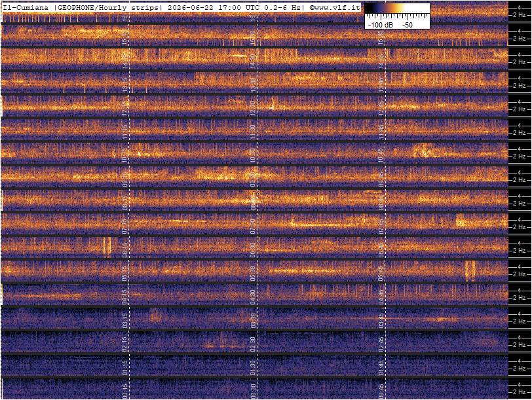Click the 06:45 time marker

381,250
